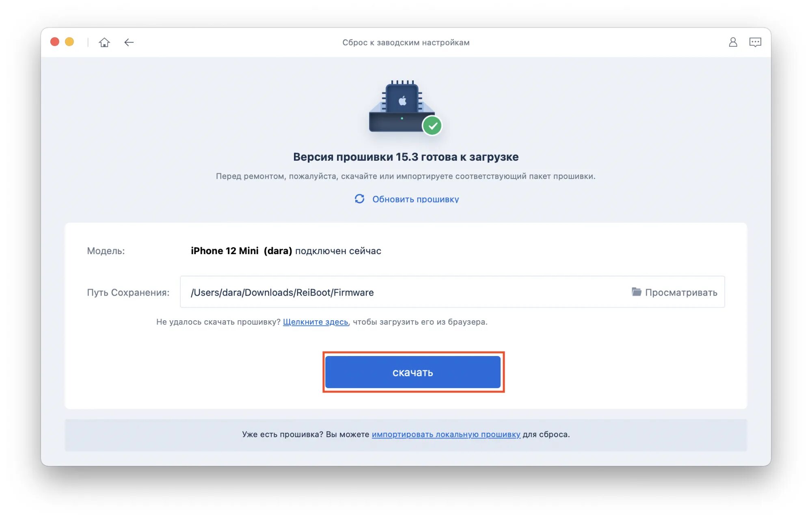Click the back arrow icon
This screenshot has height=520, width=812.
[129, 42]
